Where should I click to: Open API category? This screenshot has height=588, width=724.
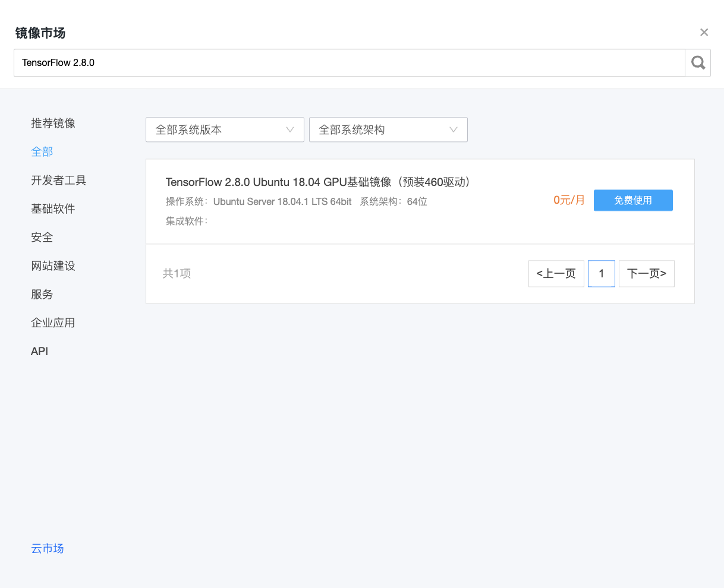point(40,351)
